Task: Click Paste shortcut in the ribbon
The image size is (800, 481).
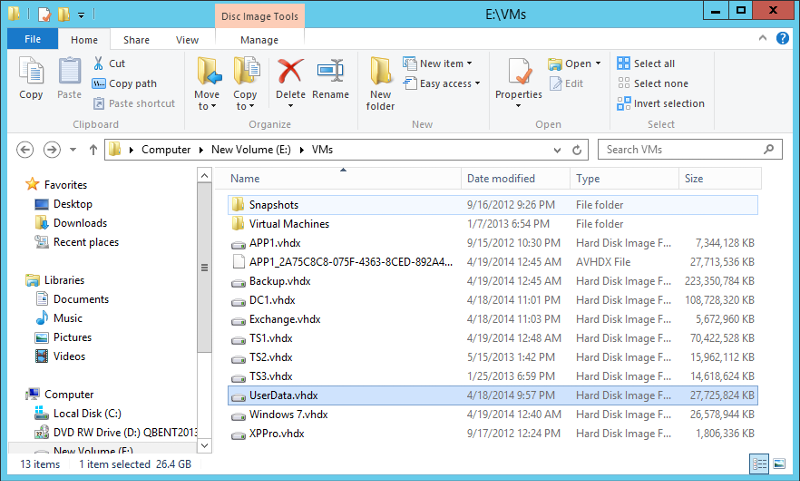Action: click(x=134, y=104)
